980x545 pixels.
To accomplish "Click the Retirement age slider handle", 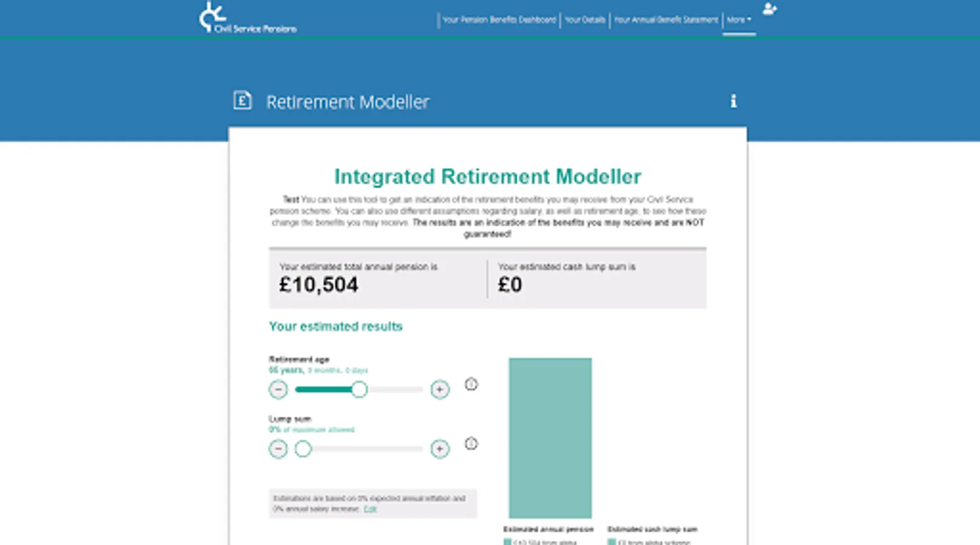I will (x=359, y=389).
